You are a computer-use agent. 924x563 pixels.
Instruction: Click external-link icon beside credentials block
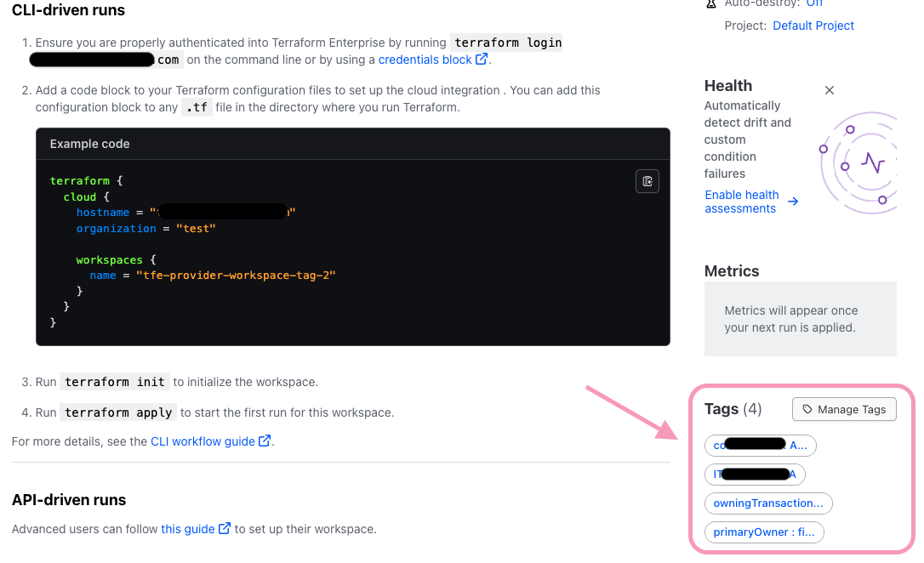coord(482,60)
